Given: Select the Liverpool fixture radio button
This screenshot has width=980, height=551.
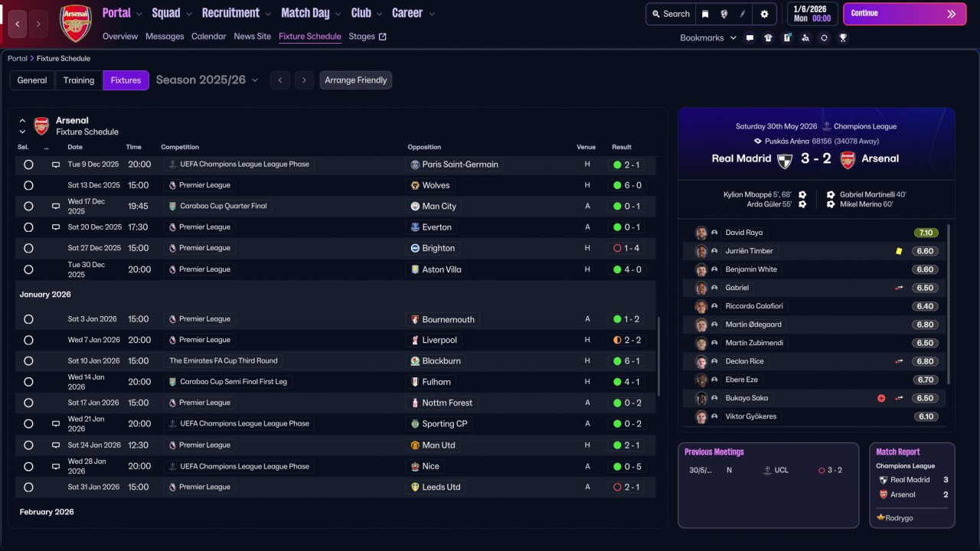Looking at the screenshot, I should pyautogui.click(x=28, y=340).
